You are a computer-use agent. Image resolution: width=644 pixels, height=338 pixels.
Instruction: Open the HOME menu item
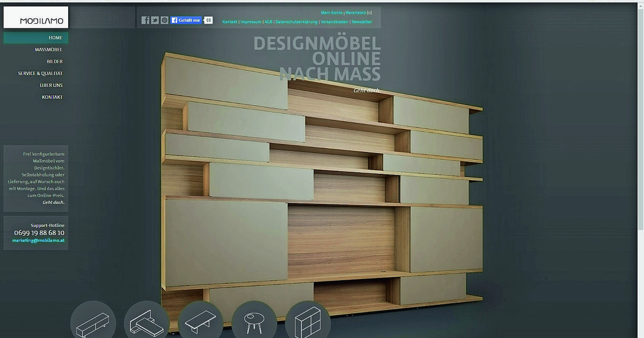click(55, 38)
